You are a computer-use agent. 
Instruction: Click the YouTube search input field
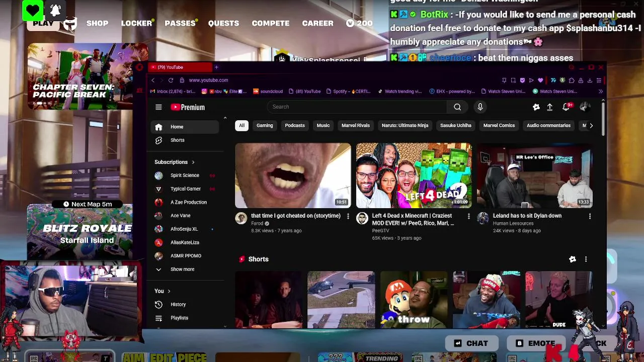357,107
